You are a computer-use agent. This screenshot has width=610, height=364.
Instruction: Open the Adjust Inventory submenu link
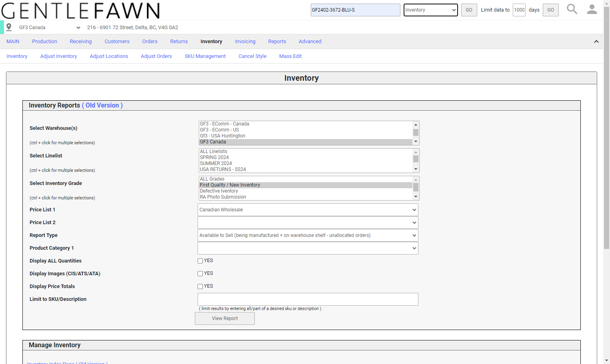(58, 56)
